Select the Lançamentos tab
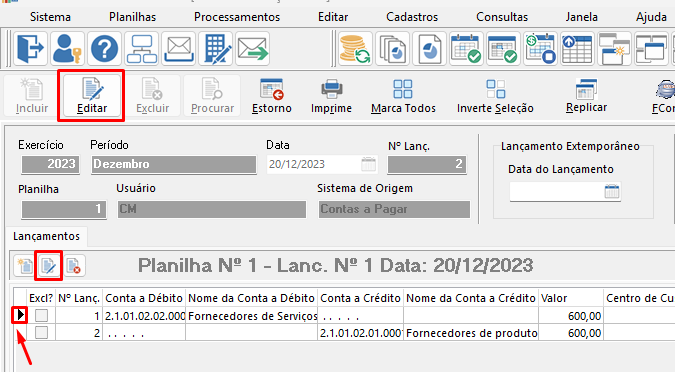Image resolution: width=675 pixels, height=372 pixels. tap(46, 236)
